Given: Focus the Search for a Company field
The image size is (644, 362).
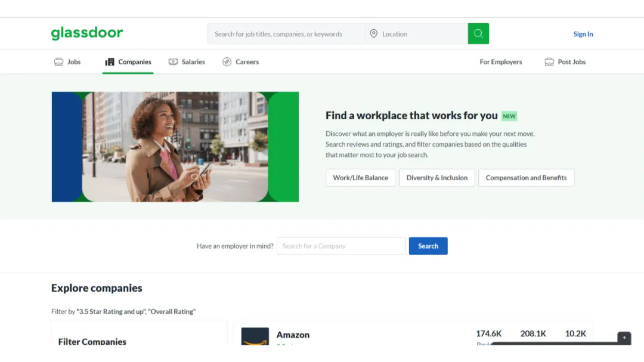Looking at the screenshot, I should [x=340, y=246].
